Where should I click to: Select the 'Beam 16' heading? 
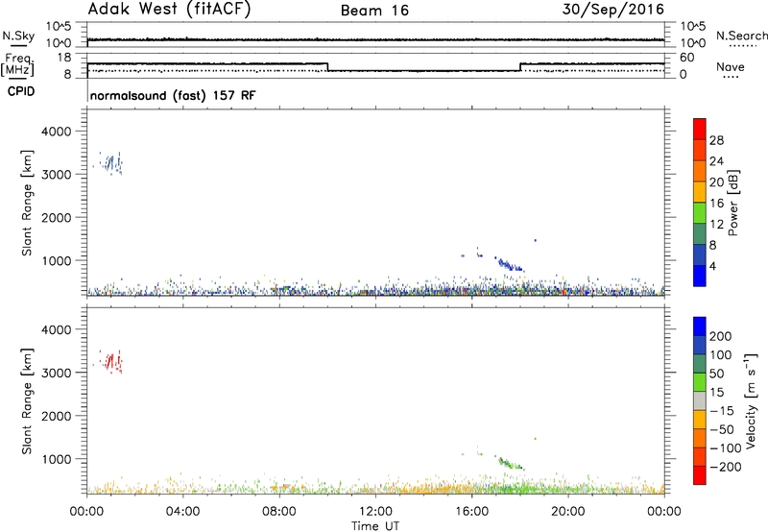pos(374,11)
